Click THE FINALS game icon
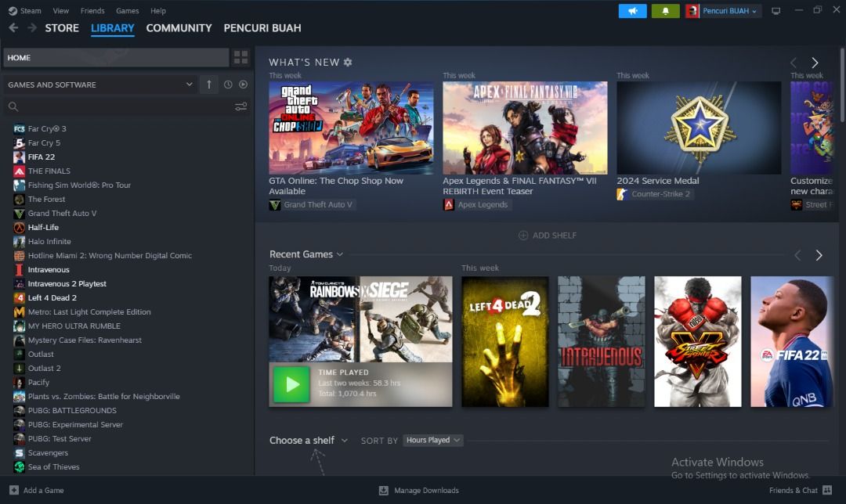This screenshot has height=504, width=846. pyautogui.click(x=19, y=171)
